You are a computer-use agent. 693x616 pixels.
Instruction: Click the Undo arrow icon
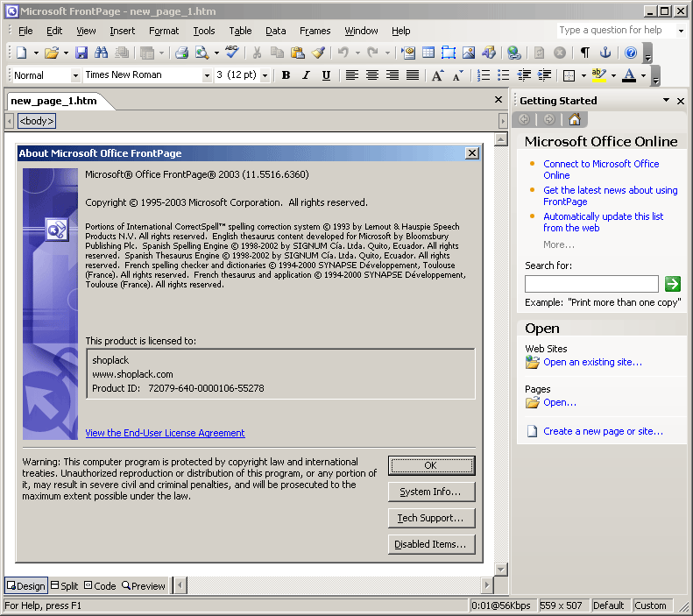[x=343, y=53]
